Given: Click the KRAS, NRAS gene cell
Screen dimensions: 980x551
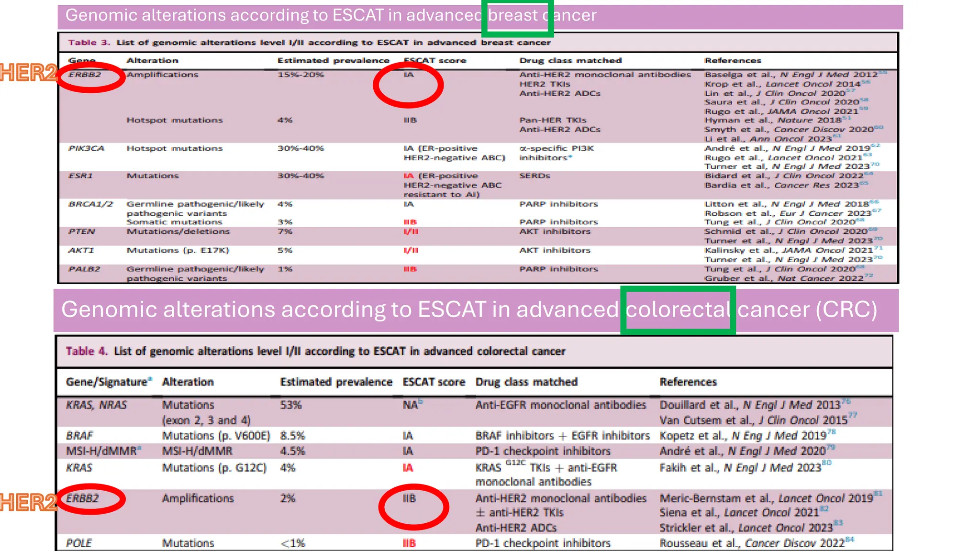Looking at the screenshot, I should pyautogui.click(x=97, y=405).
